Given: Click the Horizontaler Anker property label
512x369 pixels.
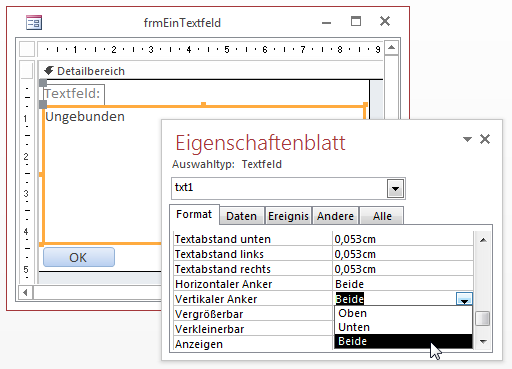Looking at the screenshot, I should [224, 284].
